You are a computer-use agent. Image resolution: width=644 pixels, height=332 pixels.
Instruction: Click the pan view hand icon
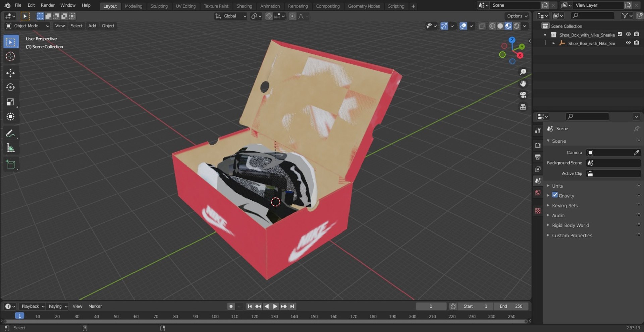click(523, 84)
